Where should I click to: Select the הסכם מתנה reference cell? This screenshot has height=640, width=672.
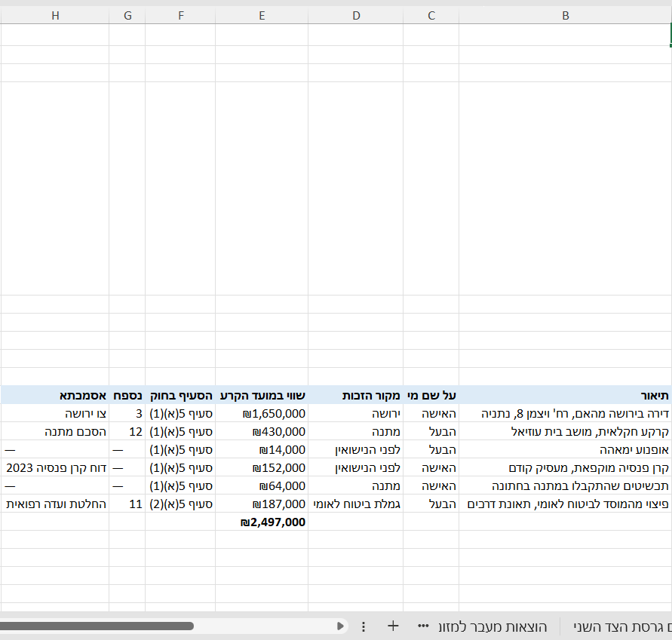click(55, 431)
